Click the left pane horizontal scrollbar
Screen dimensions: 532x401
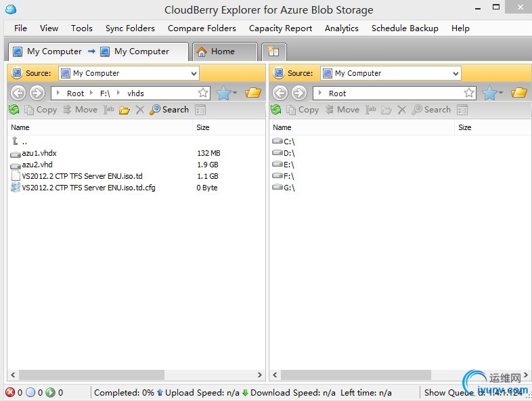coord(91,375)
